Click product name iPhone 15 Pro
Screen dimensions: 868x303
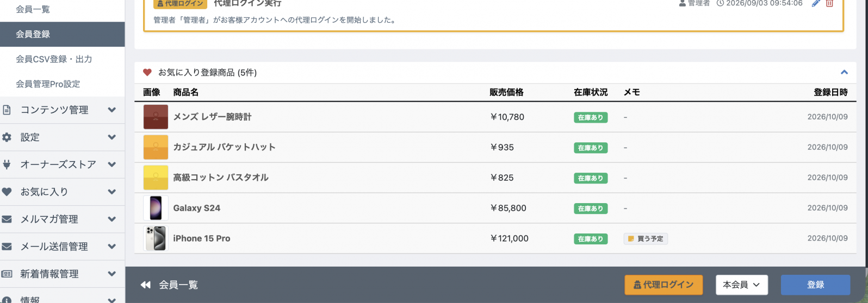[x=202, y=238]
